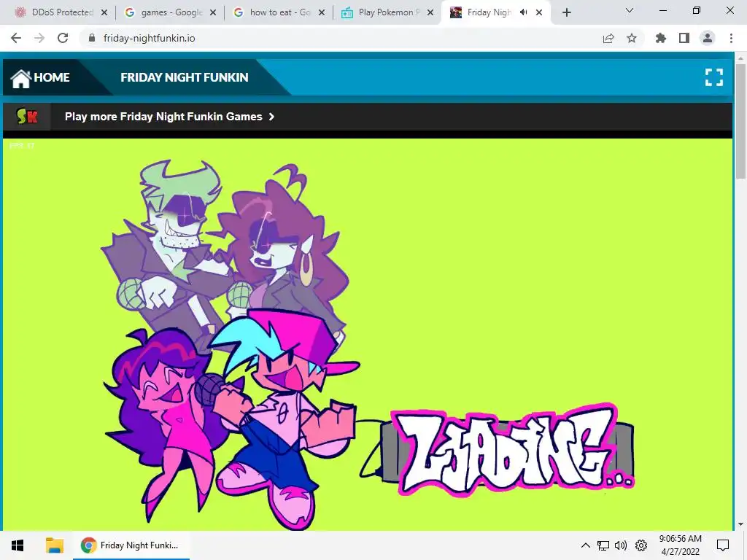747x560 pixels.
Task: Open Windows Start menu
Action: tap(18, 545)
